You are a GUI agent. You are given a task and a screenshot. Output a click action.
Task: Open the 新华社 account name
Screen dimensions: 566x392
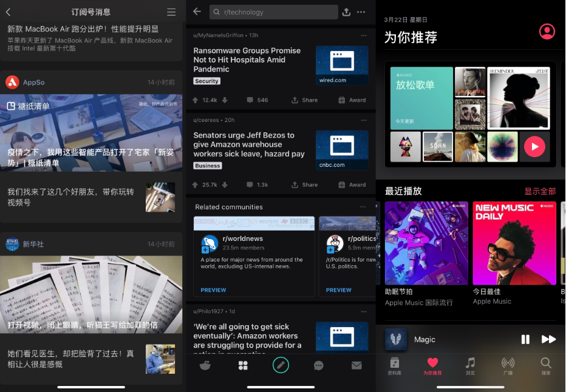[33, 244]
